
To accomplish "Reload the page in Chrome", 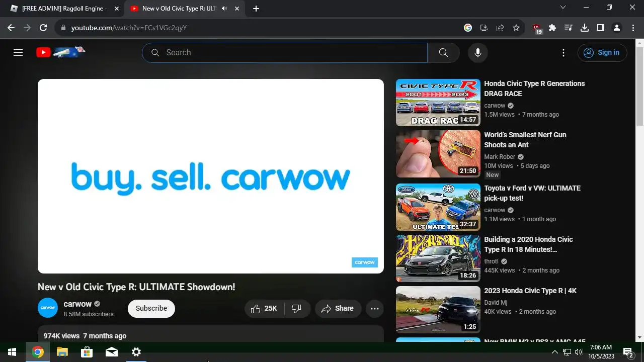I will click(x=43, y=28).
